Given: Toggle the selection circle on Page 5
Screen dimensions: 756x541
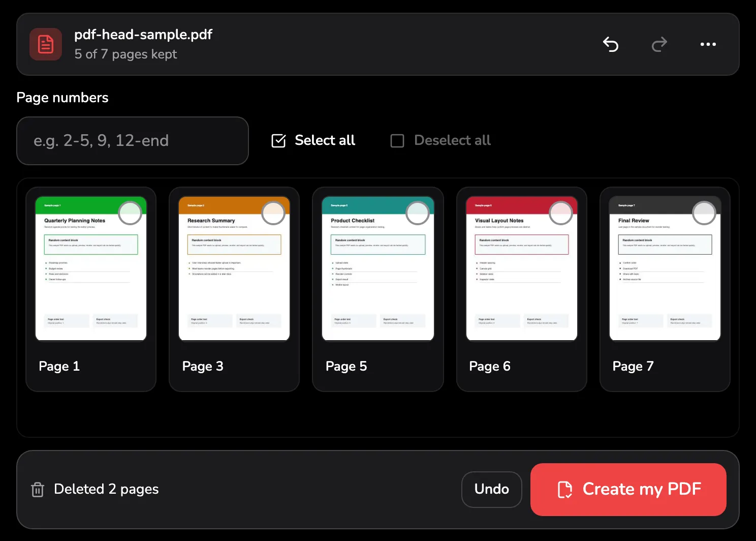Looking at the screenshot, I should pyautogui.click(x=418, y=213).
